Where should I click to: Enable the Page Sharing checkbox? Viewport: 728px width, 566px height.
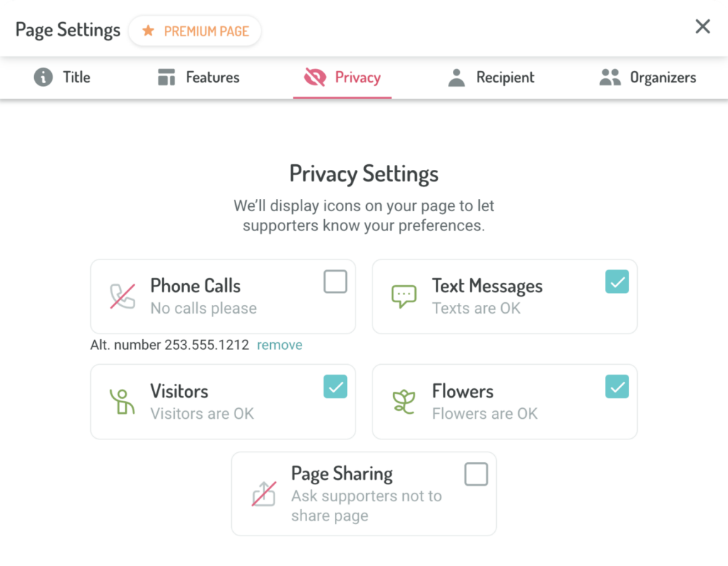pos(476,474)
